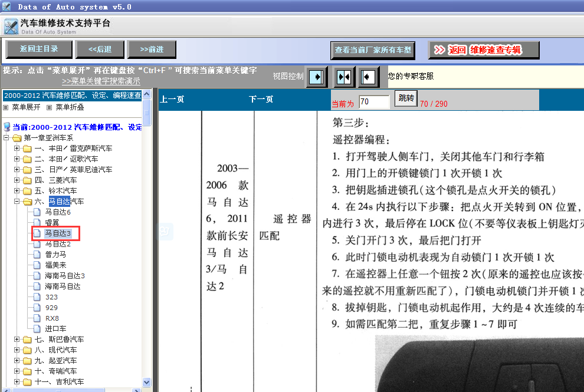Click document icon beside 普力马
Image resolution: width=584 pixels, height=392 pixels.
(x=37, y=255)
